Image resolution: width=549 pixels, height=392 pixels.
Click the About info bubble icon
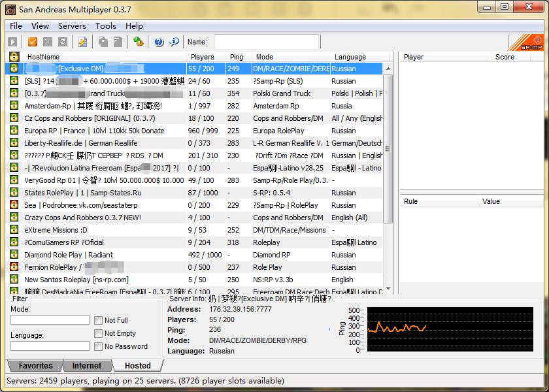pyautogui.click(x=174, y=42)
